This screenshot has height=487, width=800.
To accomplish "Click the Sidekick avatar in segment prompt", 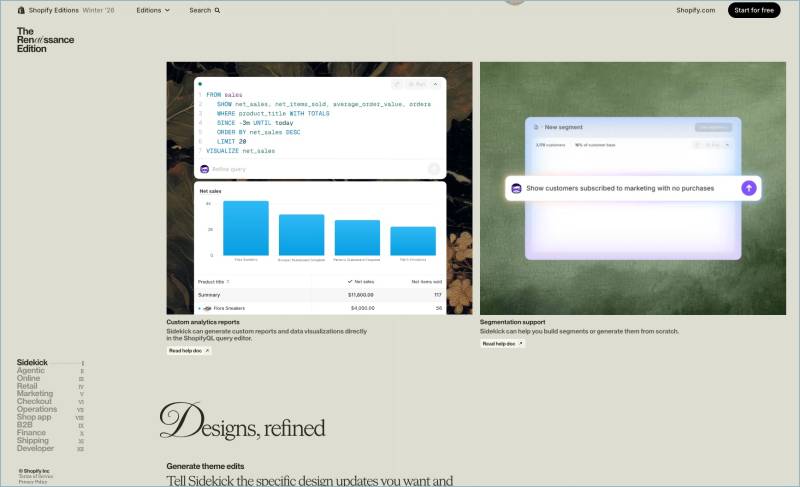I will tap(517, 188).
